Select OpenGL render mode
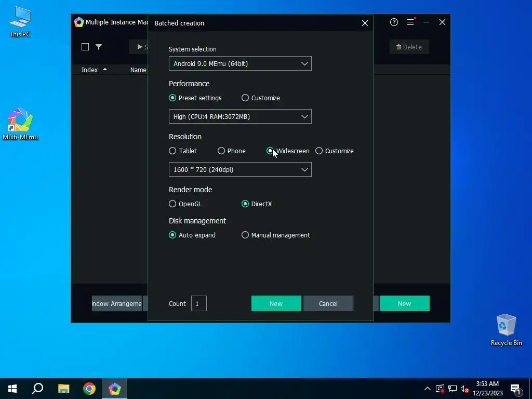The width and height of the screenshot is (532, 399). tap(185, 204)
